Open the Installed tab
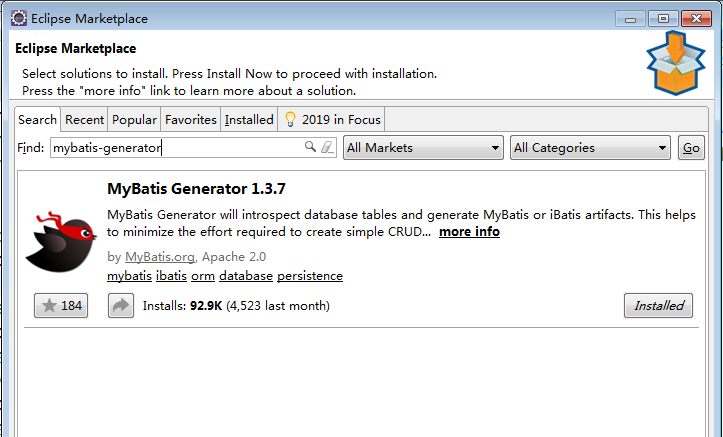Viewport: 723px width, 437px height. coord(249,119)
